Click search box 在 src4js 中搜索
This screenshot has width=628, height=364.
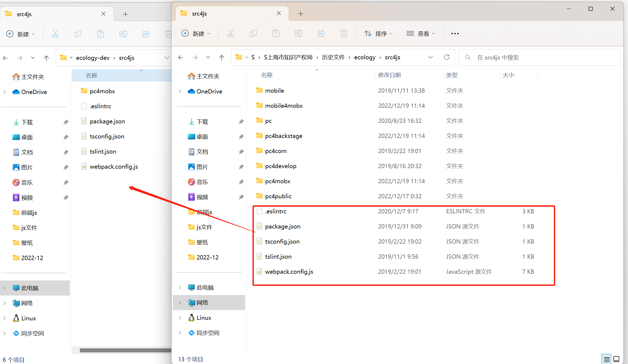pyautogui.click(x=539, y=57)
